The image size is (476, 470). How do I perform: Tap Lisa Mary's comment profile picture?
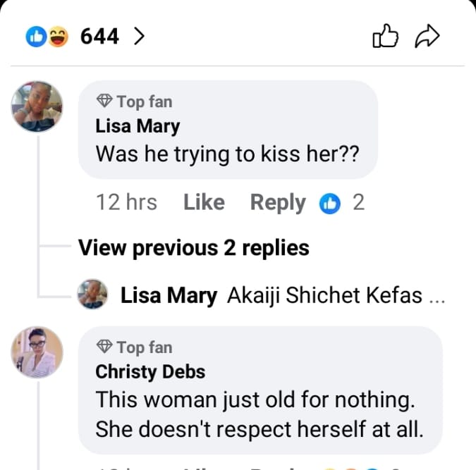[37, 107]
